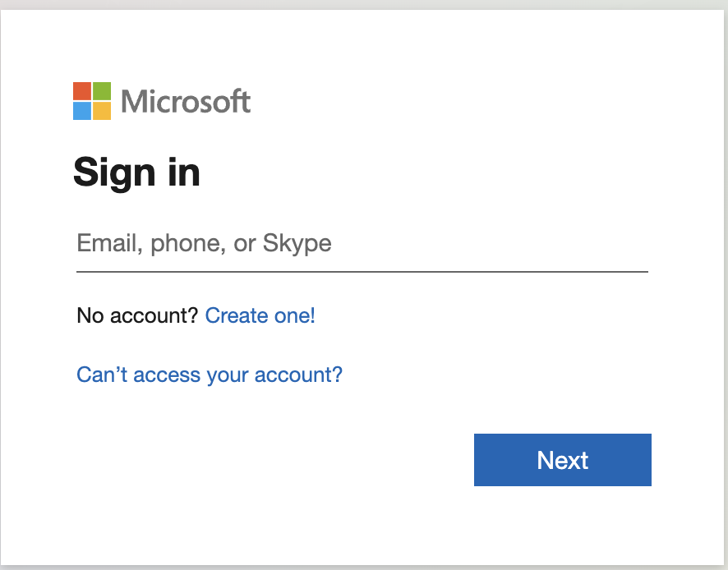Click the No account? text
This screenshot has height=570, width=728.
pos(134,315)
